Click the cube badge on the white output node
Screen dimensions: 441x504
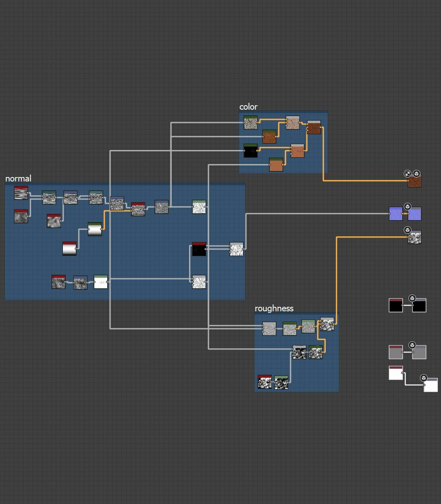pos(423,378)
